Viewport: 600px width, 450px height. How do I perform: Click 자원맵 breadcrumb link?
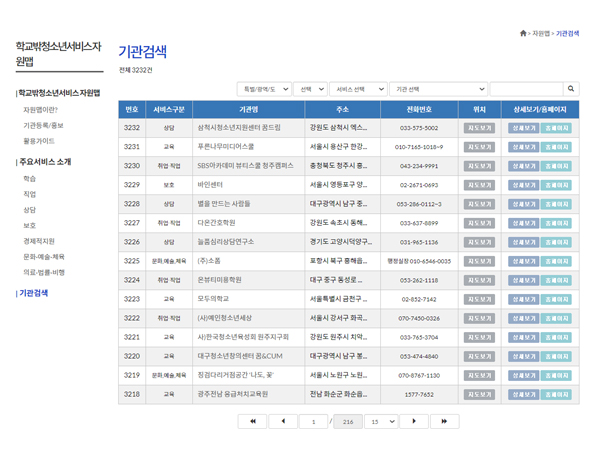pos(541,34)
